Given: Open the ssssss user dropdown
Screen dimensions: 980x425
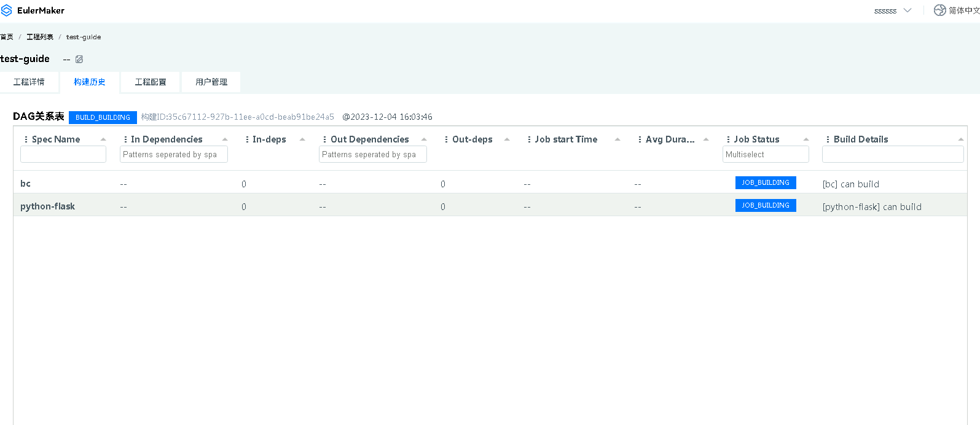Looking at the screenshot, I should (892, 10).
